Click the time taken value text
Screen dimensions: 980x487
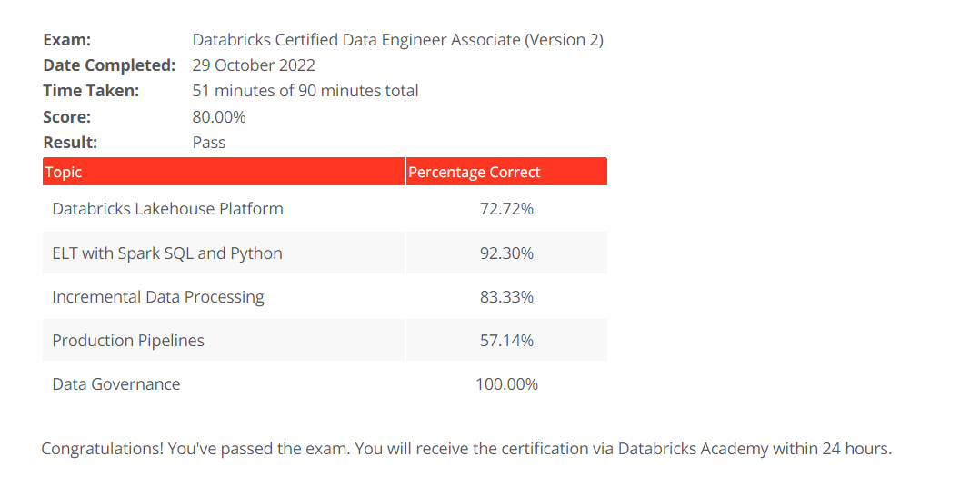point(305,91)
